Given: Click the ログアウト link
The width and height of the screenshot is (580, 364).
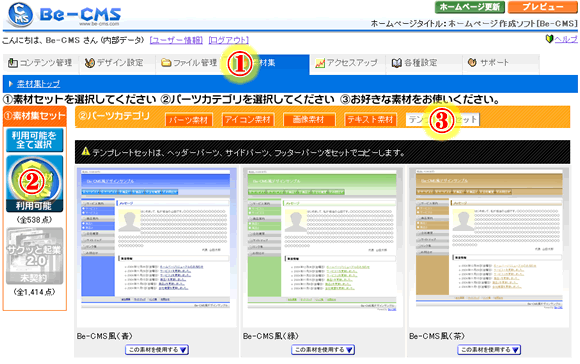Looking at the screenshot, I should point(229,40).
